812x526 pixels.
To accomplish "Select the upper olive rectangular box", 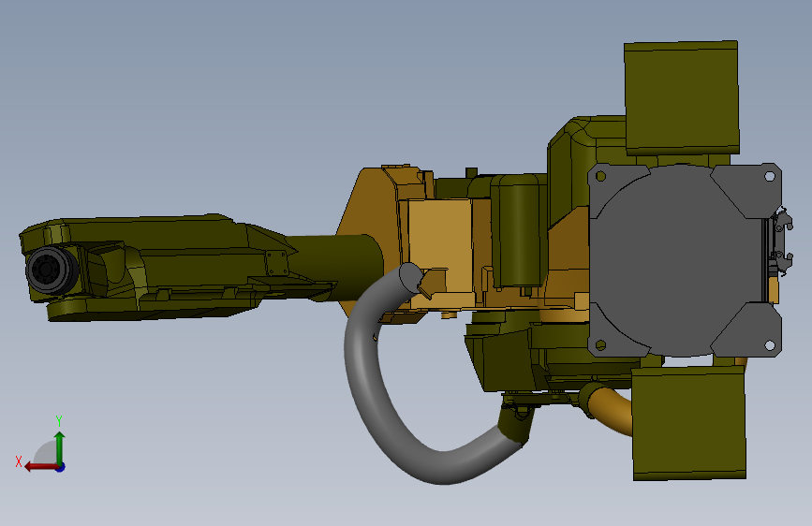I will tap(682, 97).
